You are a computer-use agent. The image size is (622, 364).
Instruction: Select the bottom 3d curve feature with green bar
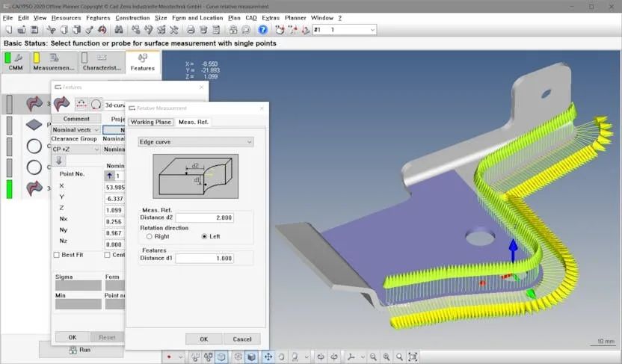34,188
